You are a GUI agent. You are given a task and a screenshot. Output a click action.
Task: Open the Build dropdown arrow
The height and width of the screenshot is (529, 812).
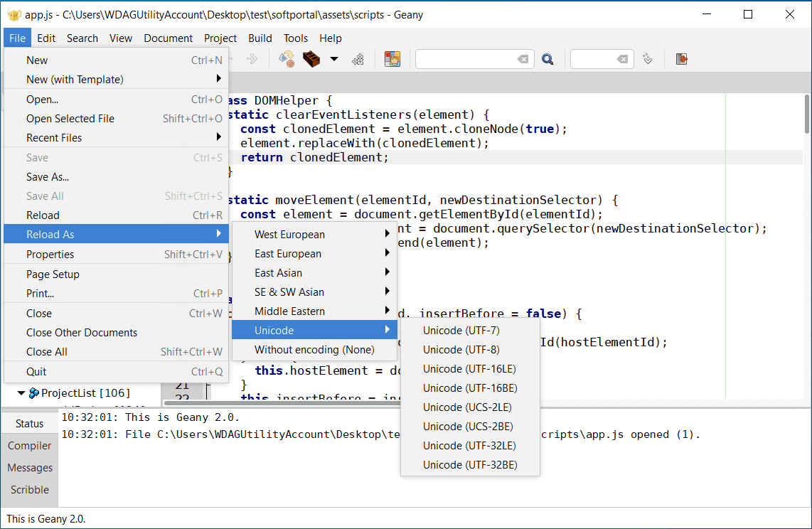point(334,59)
